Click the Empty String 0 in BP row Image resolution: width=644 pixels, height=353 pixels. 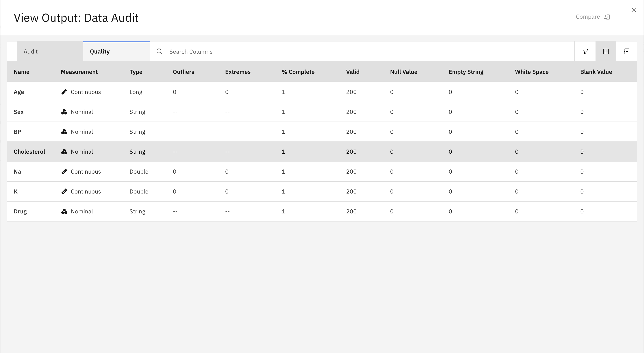(450, 132)
